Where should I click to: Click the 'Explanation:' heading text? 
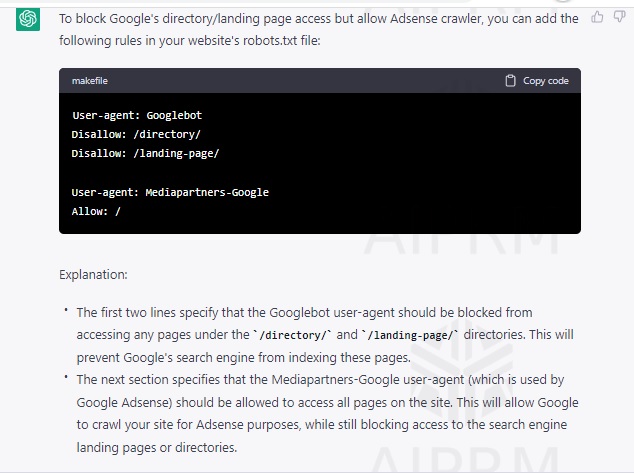93,274
